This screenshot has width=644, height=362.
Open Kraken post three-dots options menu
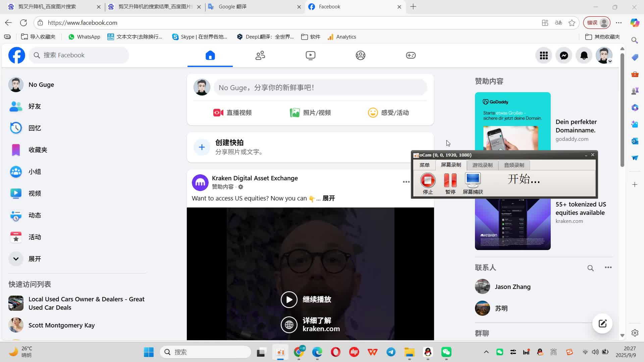pos(406,182)
